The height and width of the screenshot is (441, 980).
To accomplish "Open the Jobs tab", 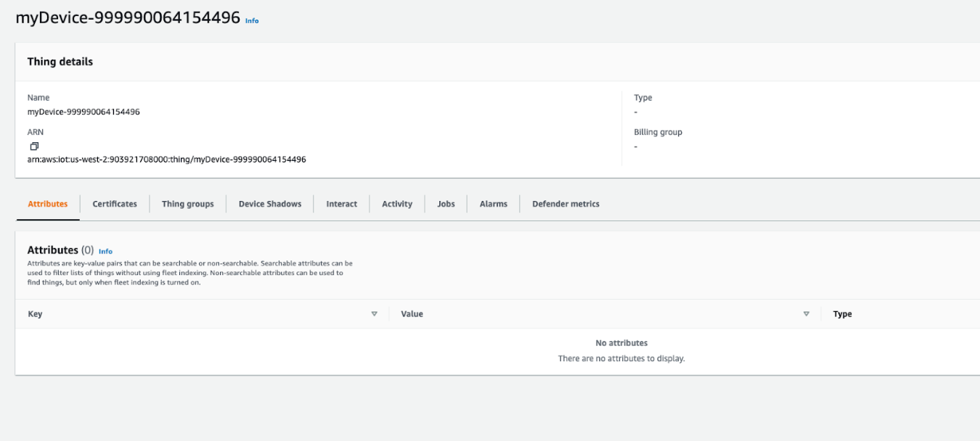I will click(446, 204).
